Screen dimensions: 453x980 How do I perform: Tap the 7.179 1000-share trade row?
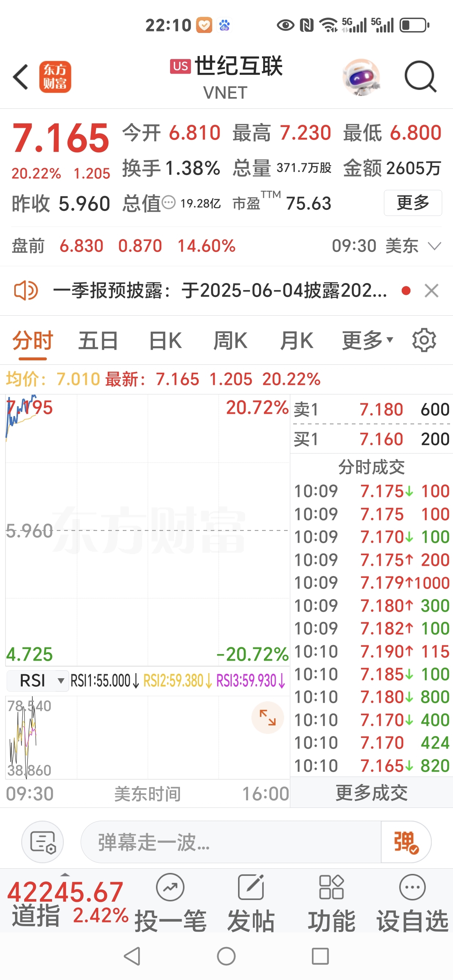372,583
